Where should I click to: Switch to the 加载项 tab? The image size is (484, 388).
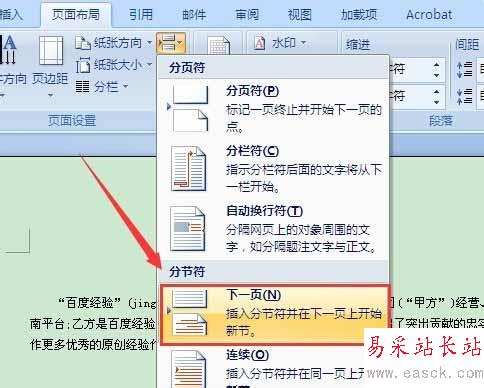(x=359, y=15)
